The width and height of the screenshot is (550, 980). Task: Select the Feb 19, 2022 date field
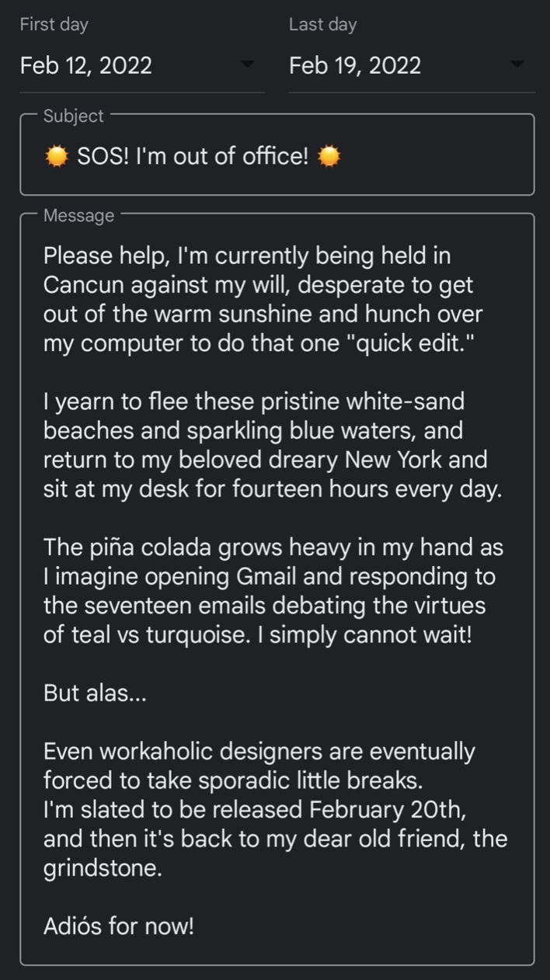pyautogui.click(x=412, y=65)
